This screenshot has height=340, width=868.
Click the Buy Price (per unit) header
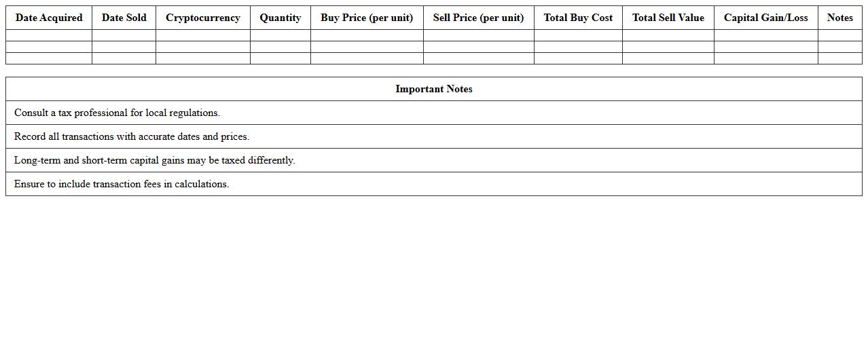(367, 18)
